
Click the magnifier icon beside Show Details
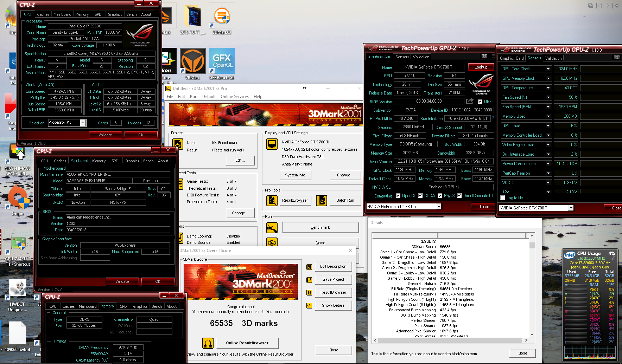pos(309,306)
